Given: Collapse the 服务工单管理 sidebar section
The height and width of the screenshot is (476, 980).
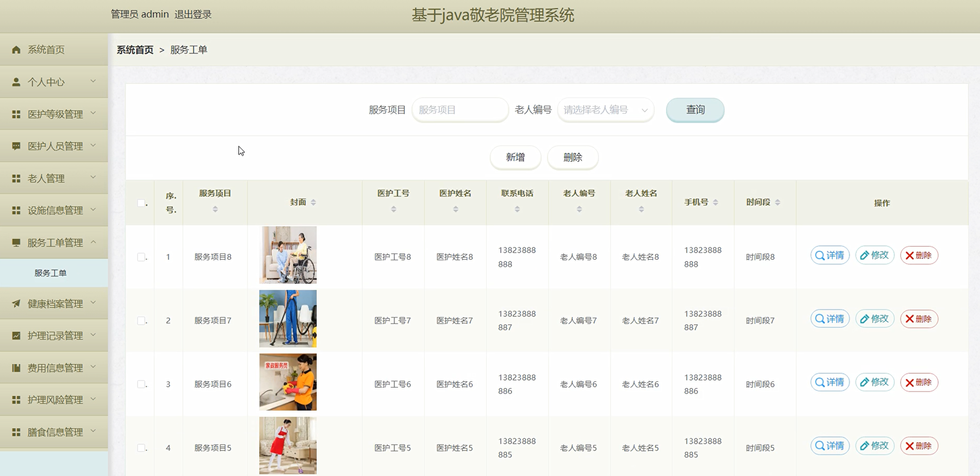Looking at the screenshot, I should [x=54, y=242].
